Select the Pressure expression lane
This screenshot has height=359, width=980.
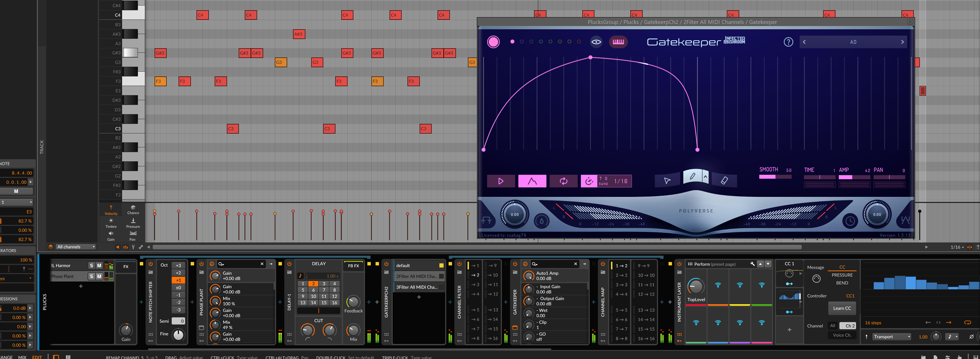pyautogui.click(x=133, y=223)
